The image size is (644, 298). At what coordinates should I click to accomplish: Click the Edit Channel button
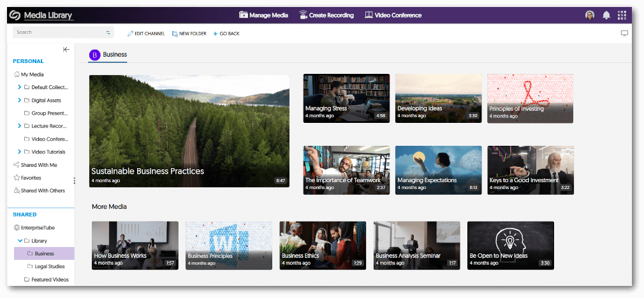click(146, 34)
